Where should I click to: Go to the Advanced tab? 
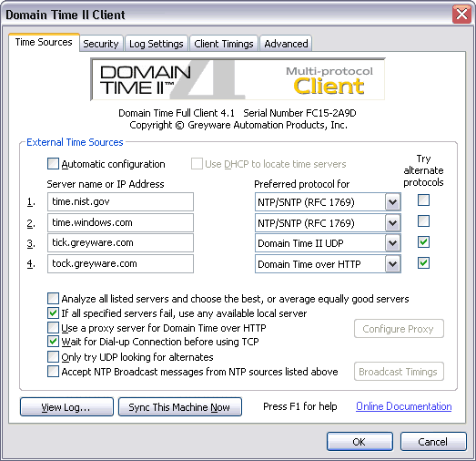tap(286, 44)
